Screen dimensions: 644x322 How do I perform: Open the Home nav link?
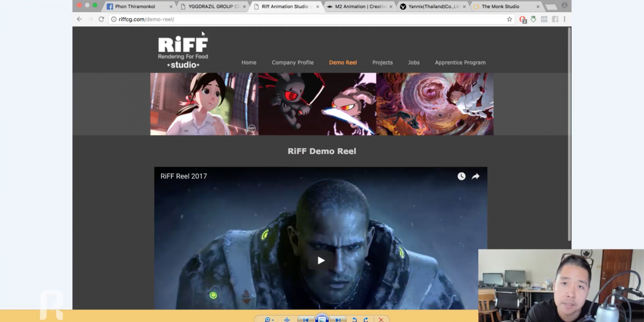coord(249,62)
